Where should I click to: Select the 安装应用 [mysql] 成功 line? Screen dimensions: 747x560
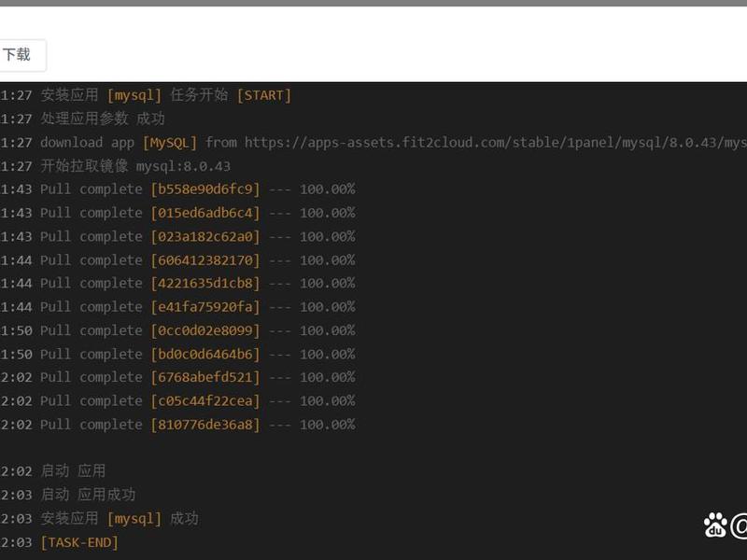click(x=100, y=519)
